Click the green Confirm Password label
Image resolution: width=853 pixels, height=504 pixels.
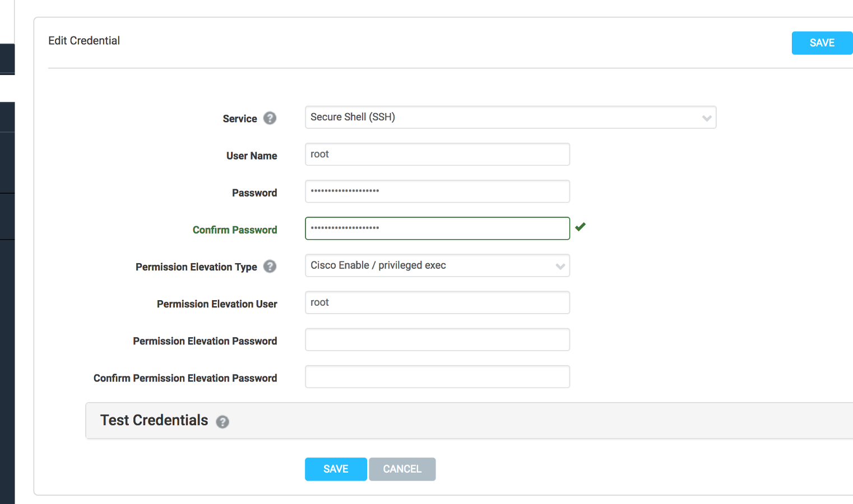[235, 230]
